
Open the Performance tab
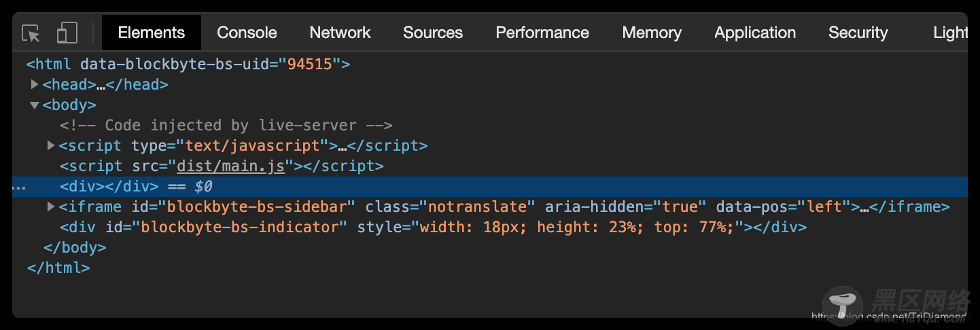pos(542,33)
